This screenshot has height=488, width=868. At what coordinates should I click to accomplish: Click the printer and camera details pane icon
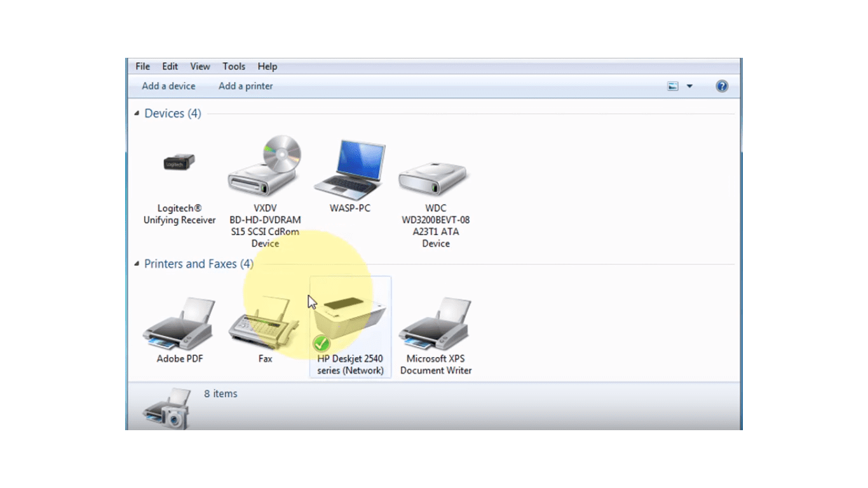(166, 409)
